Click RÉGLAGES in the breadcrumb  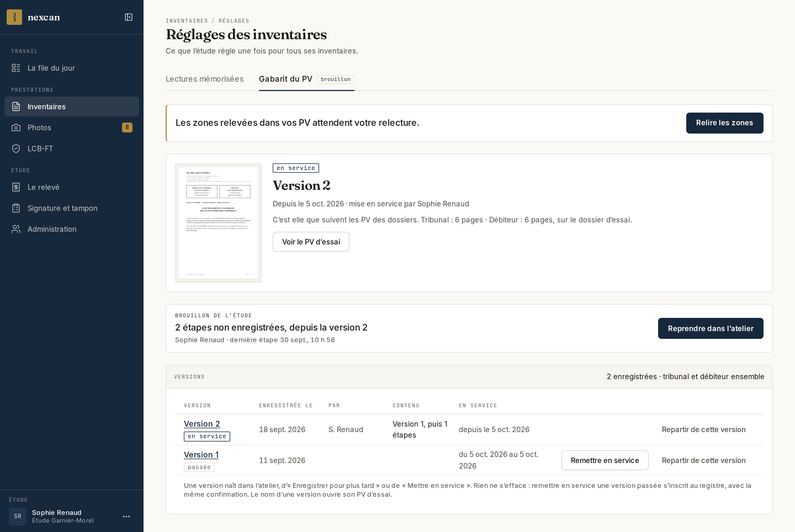point(234,21)
